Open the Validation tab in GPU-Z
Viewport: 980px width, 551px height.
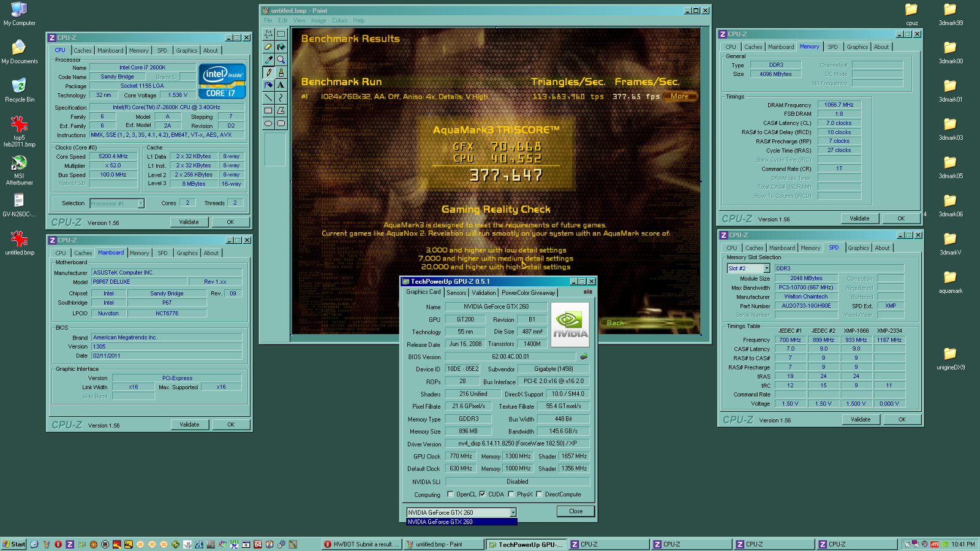coord(484,293)
